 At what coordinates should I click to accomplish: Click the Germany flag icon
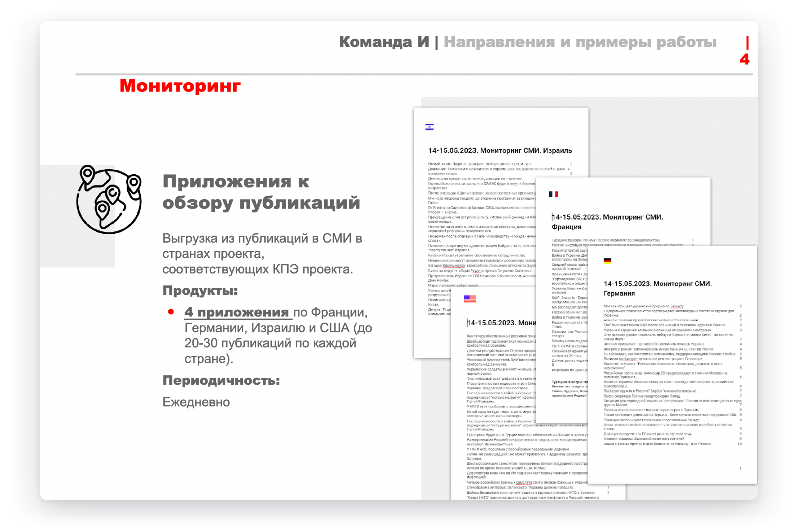(x=607, y=261)
